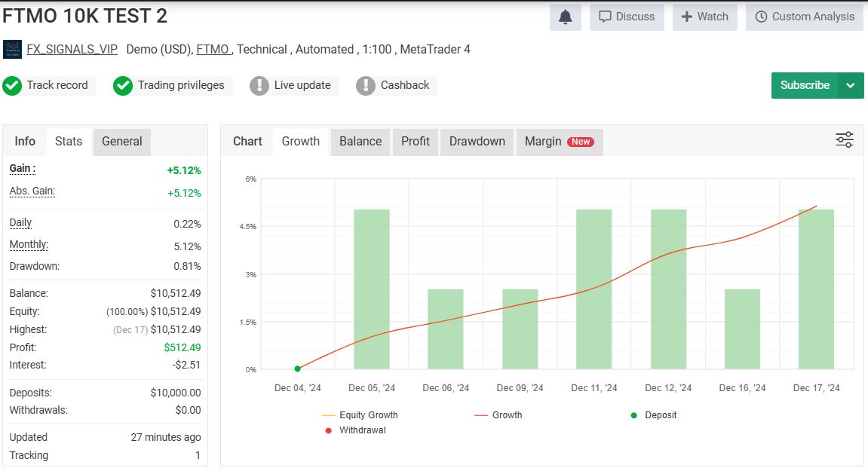Click the notification bell icon
The width and height of the screenshot is (868, 471).
pos(566,17)
